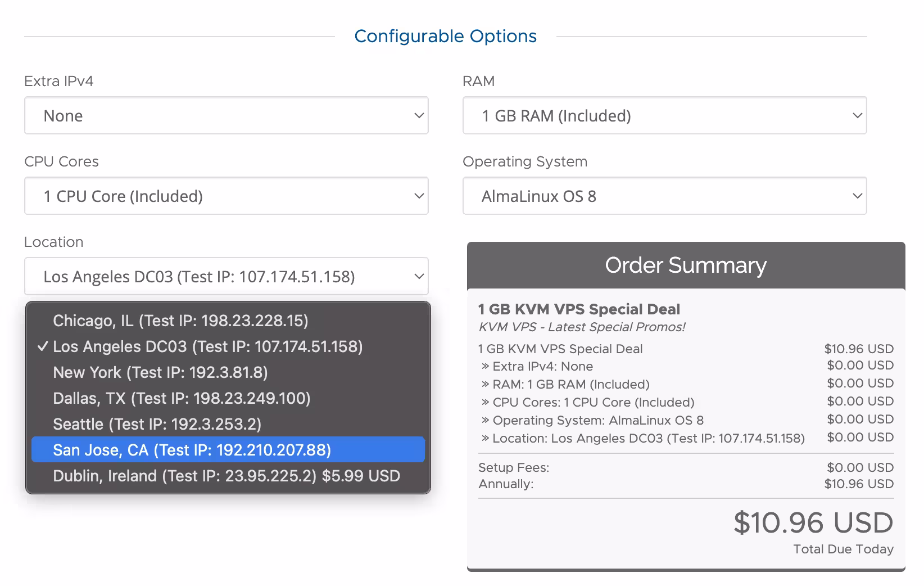Expand the RAM selection dropdown
The image size is (924, 586).
click(x=664, y=116)
